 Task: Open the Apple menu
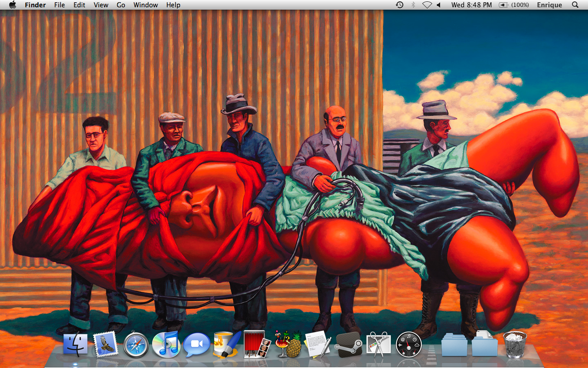pos(12,5)
